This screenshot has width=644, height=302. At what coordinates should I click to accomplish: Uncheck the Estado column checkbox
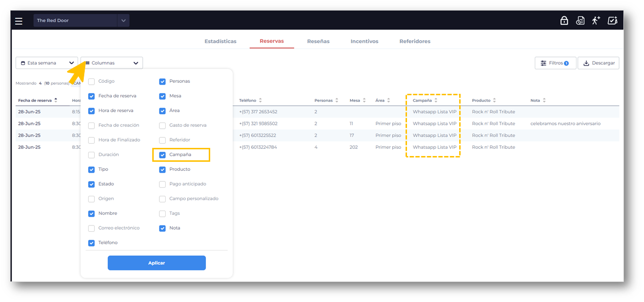[91, 184]
